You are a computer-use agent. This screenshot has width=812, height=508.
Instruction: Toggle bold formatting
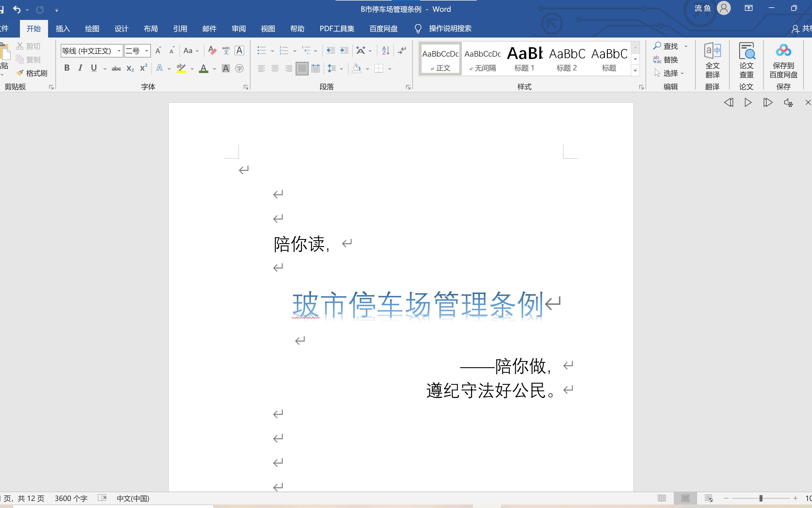(x=67, y=68)
